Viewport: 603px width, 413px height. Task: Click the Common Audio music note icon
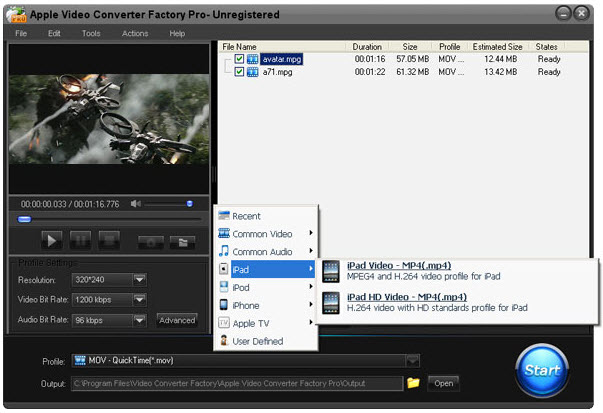tap(224, 251)
